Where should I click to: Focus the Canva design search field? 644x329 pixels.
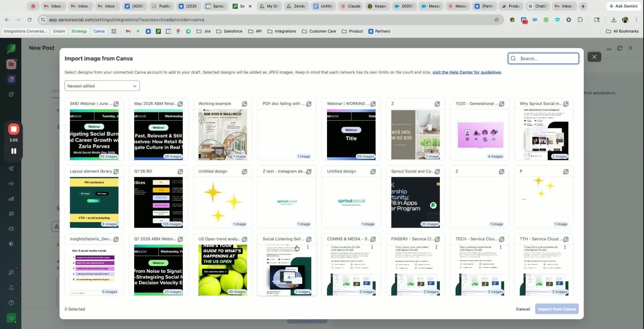click(x=543, y=58)
